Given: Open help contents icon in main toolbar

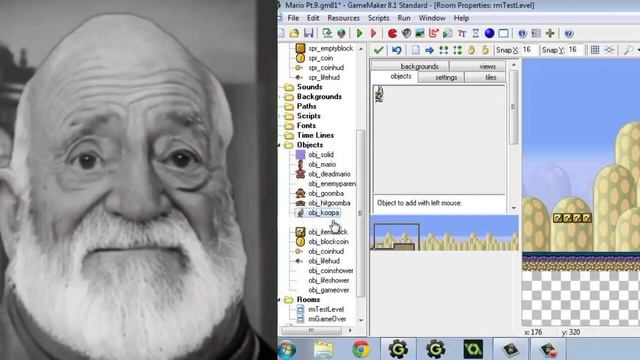Looking at the screenshot, I should [569, 33].
